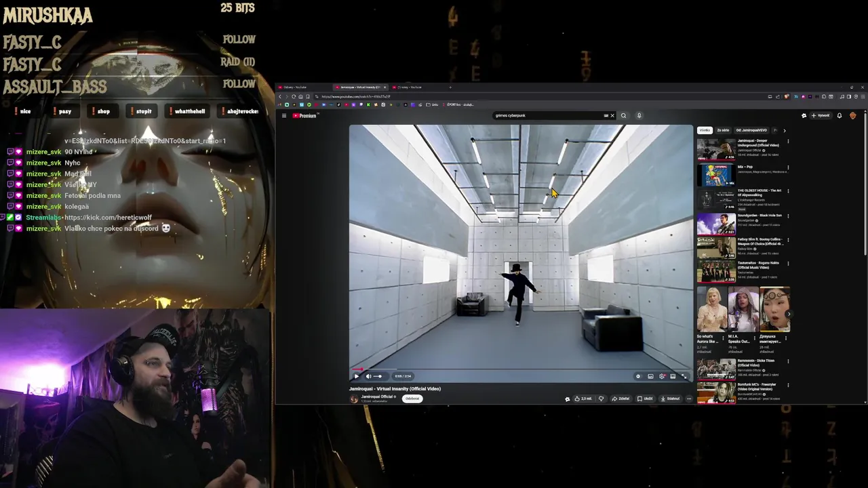Seek on the video progress bar
Screen dimensions: 868x488
point(521,369)
